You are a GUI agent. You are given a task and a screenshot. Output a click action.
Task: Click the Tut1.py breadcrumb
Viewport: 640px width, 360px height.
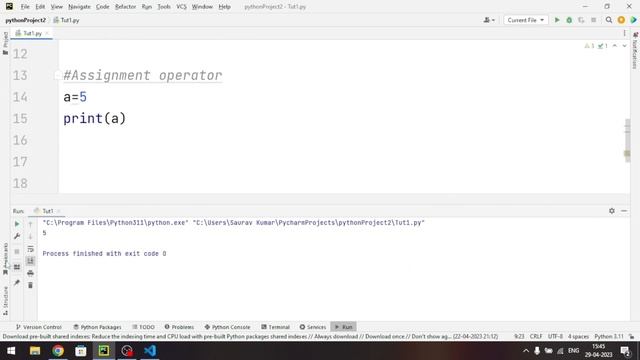67,20
